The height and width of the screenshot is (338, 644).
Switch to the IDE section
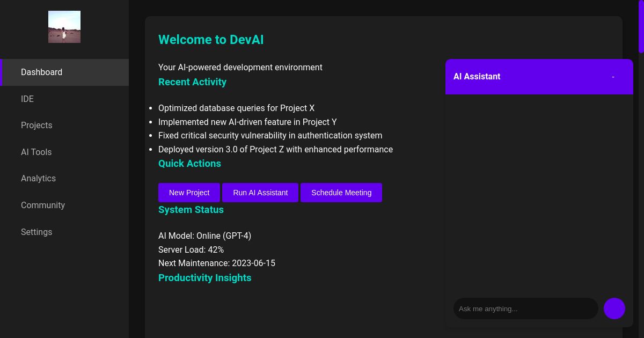pyautogui.click(x=27, y=99)
